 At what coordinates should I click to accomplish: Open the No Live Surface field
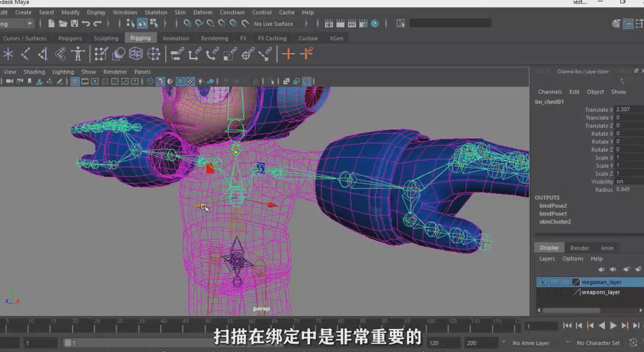coord(277,24)
